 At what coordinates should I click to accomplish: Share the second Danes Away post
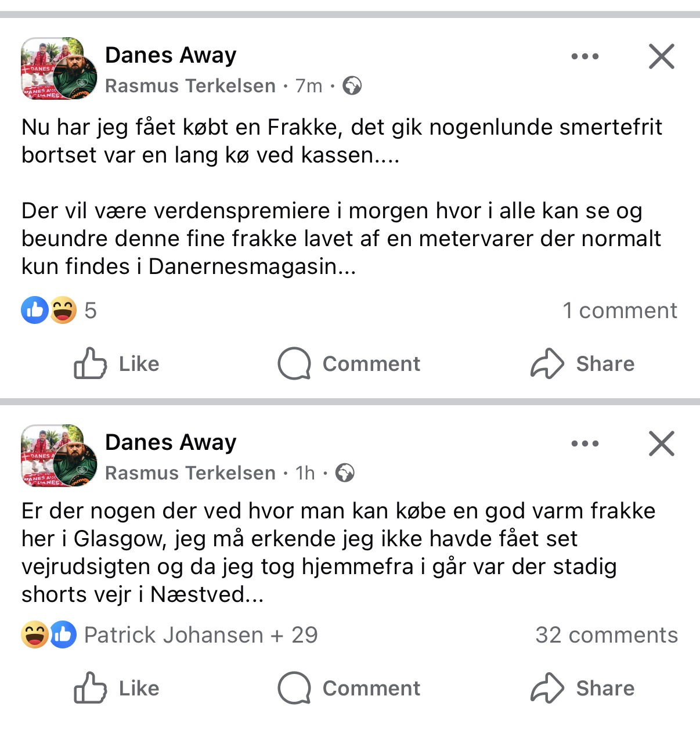point(582,688)
